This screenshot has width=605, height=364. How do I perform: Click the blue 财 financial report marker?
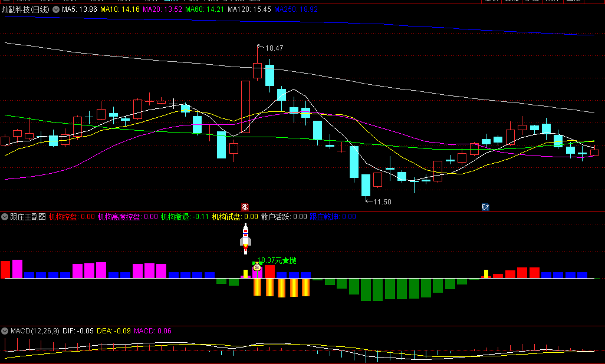pyautogui.click(x=485, y=207)
